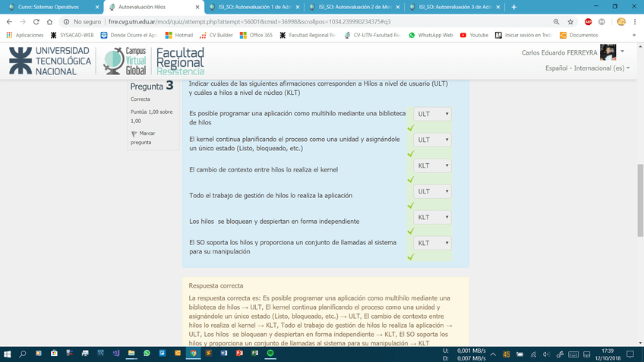Image resolution: width=644 pixels, height=362 pixels.
Task: Go back with the browser back arrow
Action: (x=9, y=22)
